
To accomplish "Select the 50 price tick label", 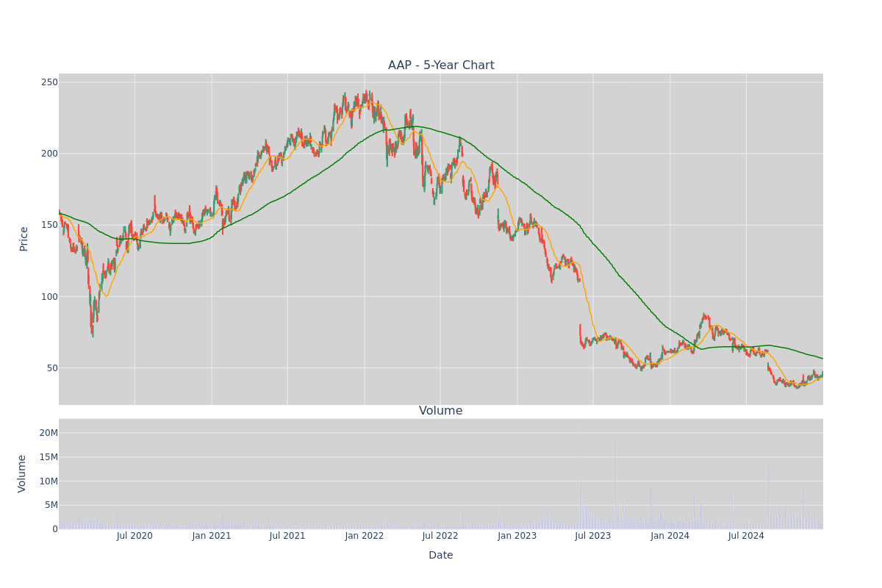I will coord(52,368).
